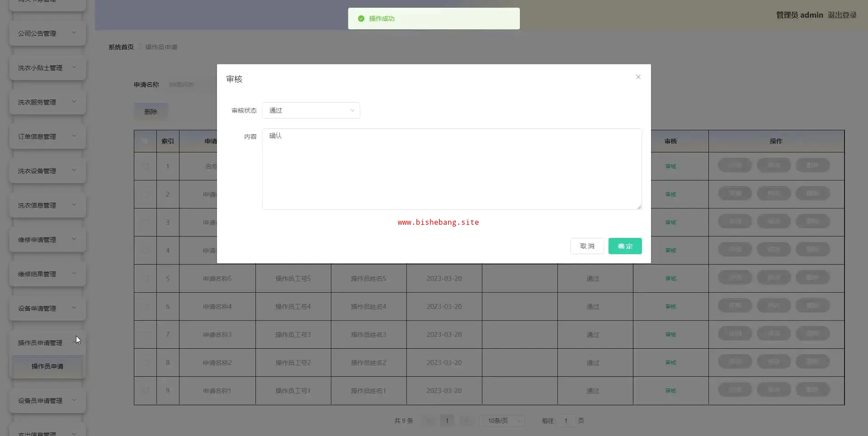The width and height of the screenshot is (868, 436).
Task: Click the 前往 page number input
Action: coord(566,421)
